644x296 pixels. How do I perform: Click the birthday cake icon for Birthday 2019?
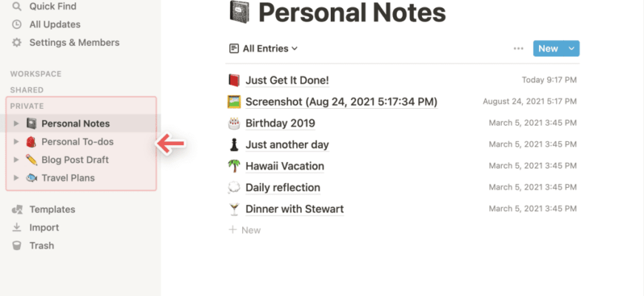[x=234, y=123]
